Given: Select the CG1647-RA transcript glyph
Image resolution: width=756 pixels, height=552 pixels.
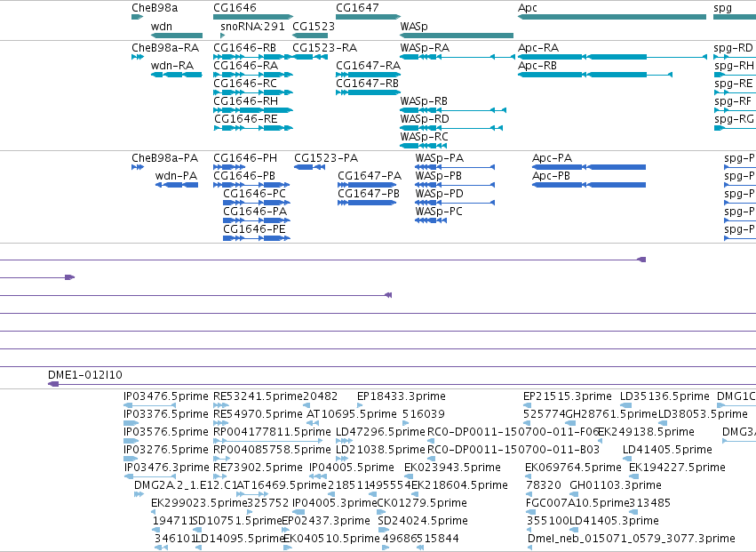Looking at the screenshot, I should pos(369,75).
